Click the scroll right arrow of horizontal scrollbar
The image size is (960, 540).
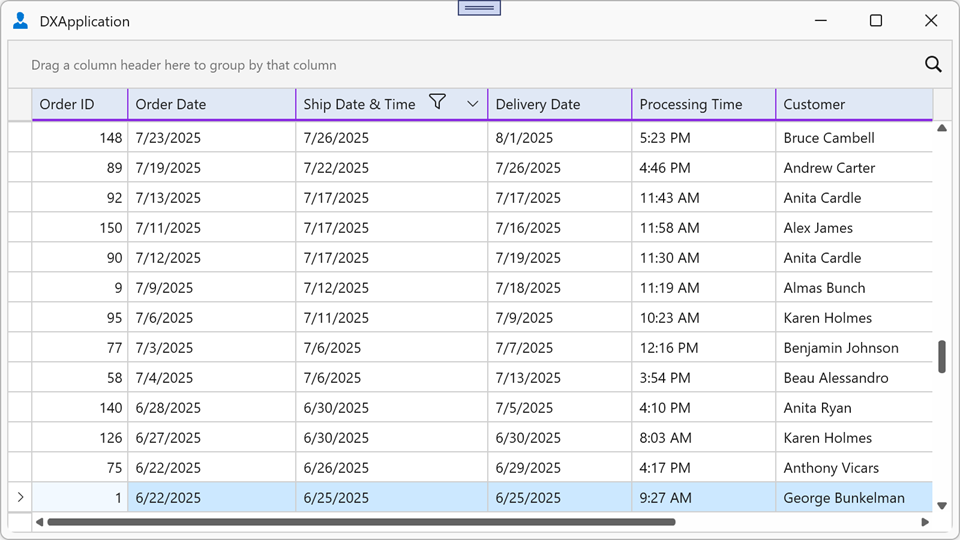(x=925, y=522)
